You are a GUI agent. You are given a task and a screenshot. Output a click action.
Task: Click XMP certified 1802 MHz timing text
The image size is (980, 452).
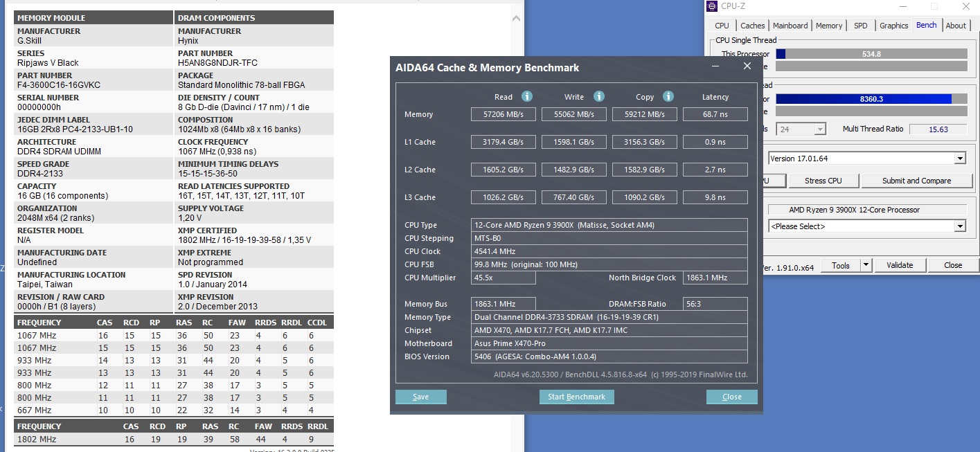pos(244,240)
